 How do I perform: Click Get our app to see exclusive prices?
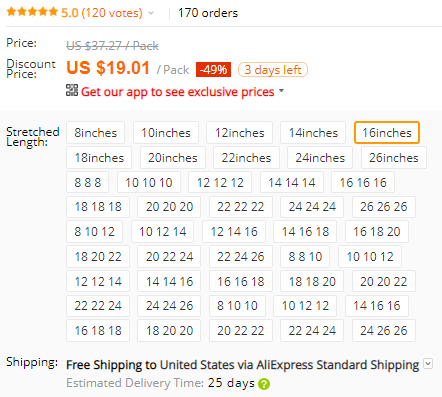(178, 91)
